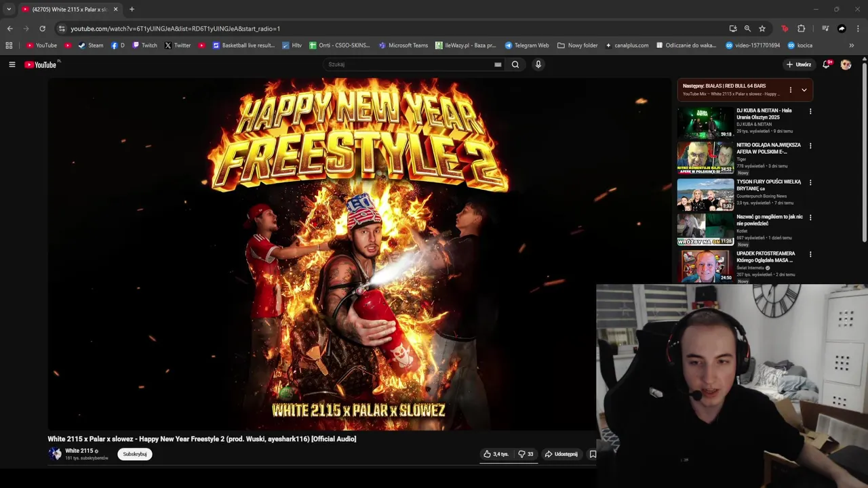The image size is (868, 488).
Task: Open options for Nazwać go magikiem video
Action: [x=810, y=218]
